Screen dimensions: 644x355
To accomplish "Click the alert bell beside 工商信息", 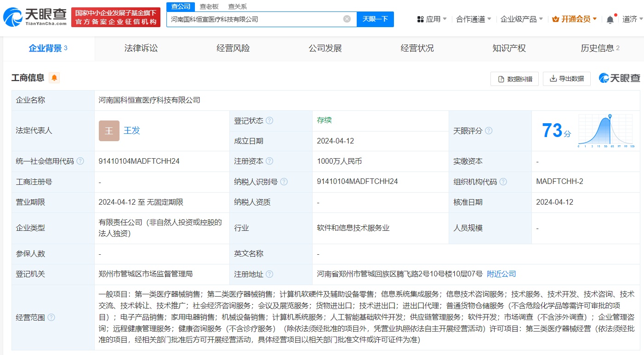I will point(55,78).
